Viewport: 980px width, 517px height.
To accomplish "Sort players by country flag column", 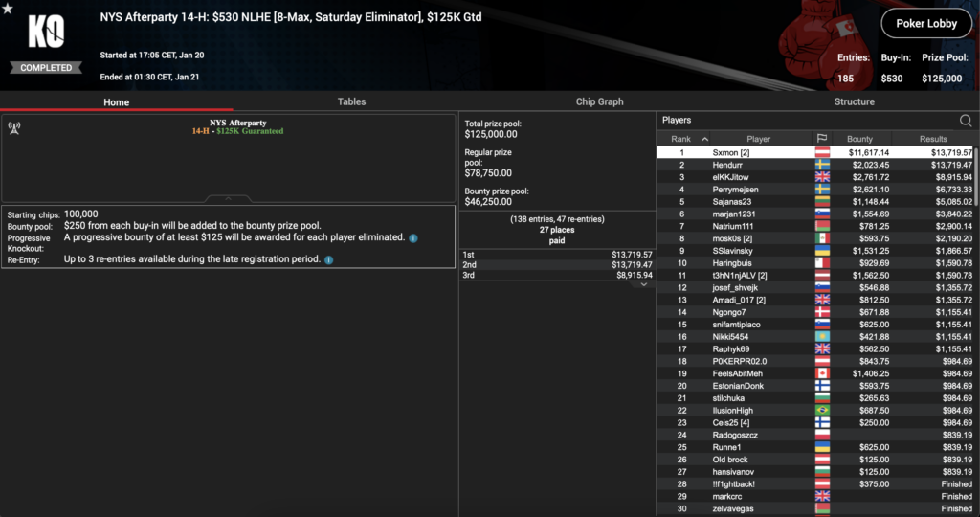I will pyautogui.click(x=821, y=139).
